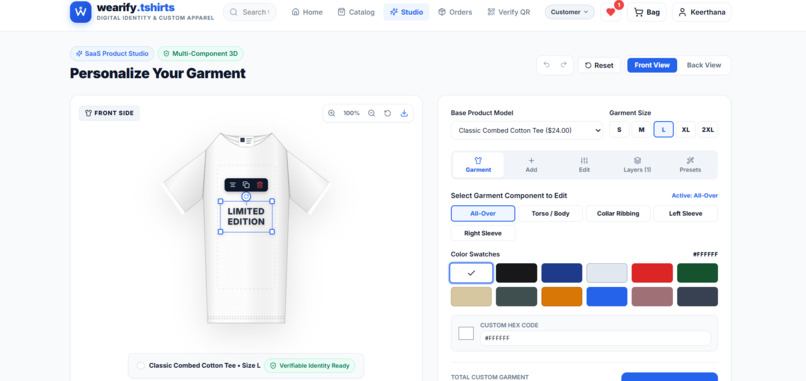Open the Verify QR page
The height and width of the screenshot is (381, 806).
(508, 12)
